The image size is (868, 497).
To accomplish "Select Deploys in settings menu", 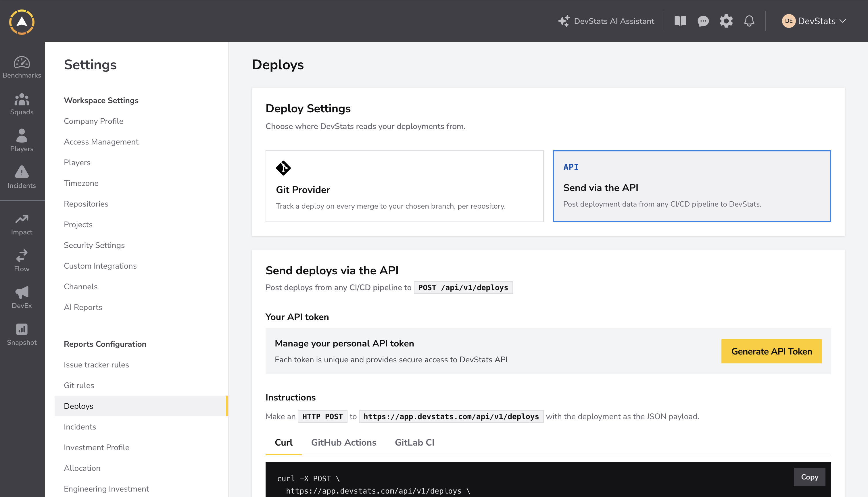I will click(141, 406).
